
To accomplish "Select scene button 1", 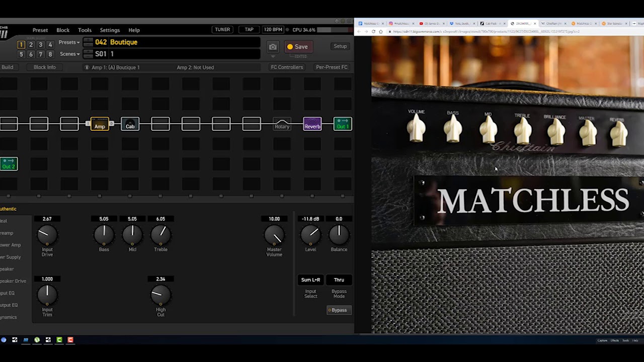I will pyautogui.click(x=21, y=45).
